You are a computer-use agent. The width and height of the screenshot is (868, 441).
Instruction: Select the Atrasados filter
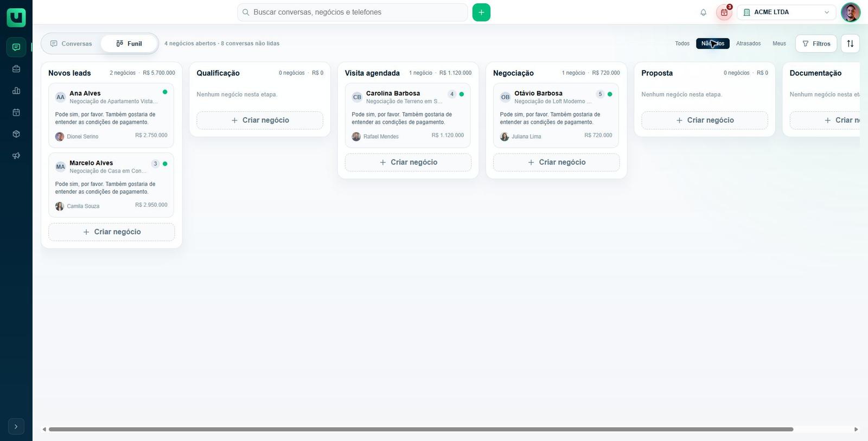748,43
